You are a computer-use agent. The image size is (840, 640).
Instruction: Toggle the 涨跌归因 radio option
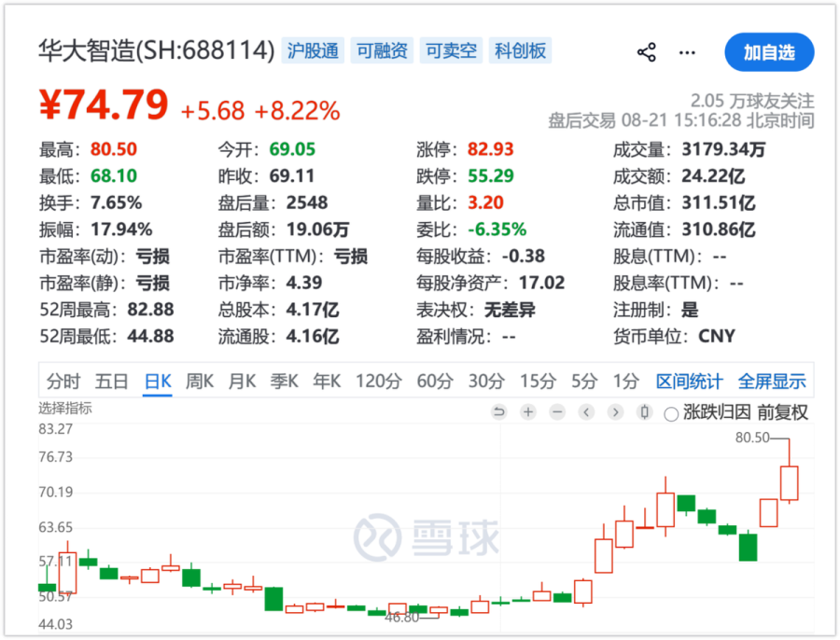click(671, 413)
